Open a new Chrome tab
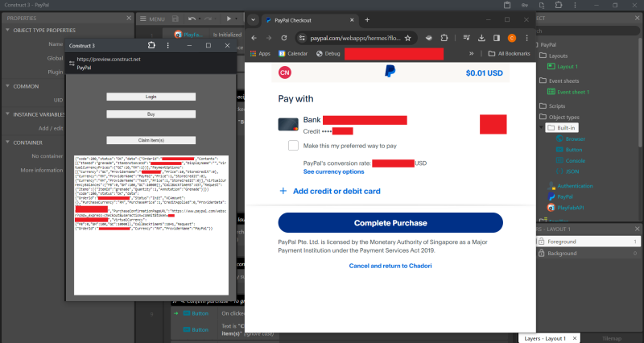Viewport: 644px width, 343px height. [367, 19]
